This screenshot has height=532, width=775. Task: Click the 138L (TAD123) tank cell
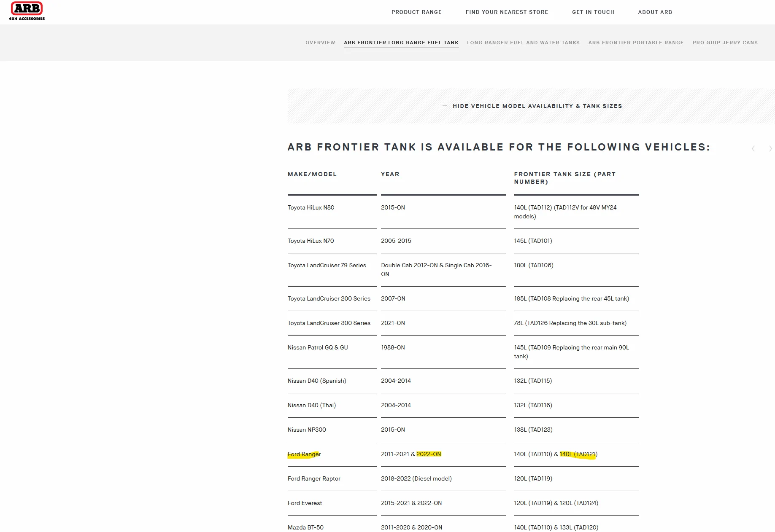tap(533, 430)
